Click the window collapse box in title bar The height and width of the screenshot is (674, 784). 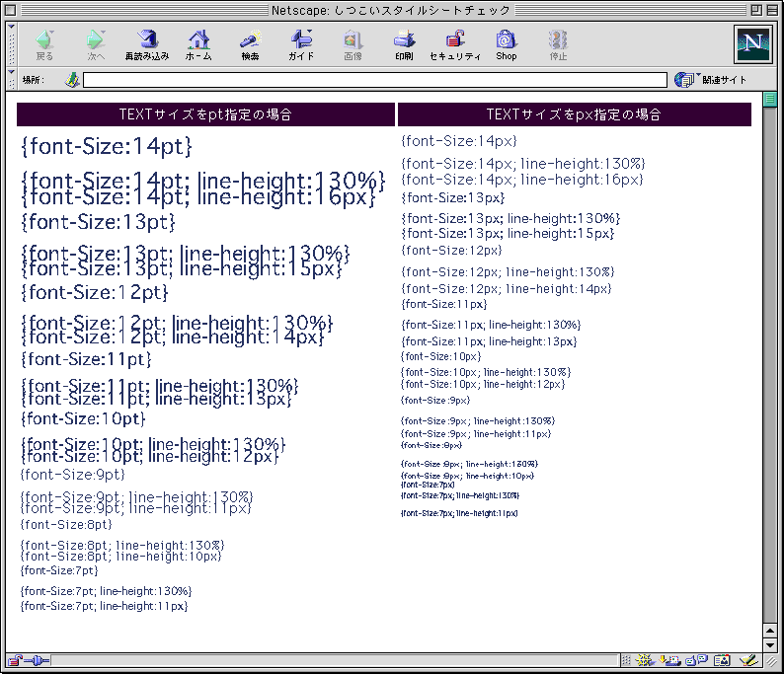click(x=772, y=10)
